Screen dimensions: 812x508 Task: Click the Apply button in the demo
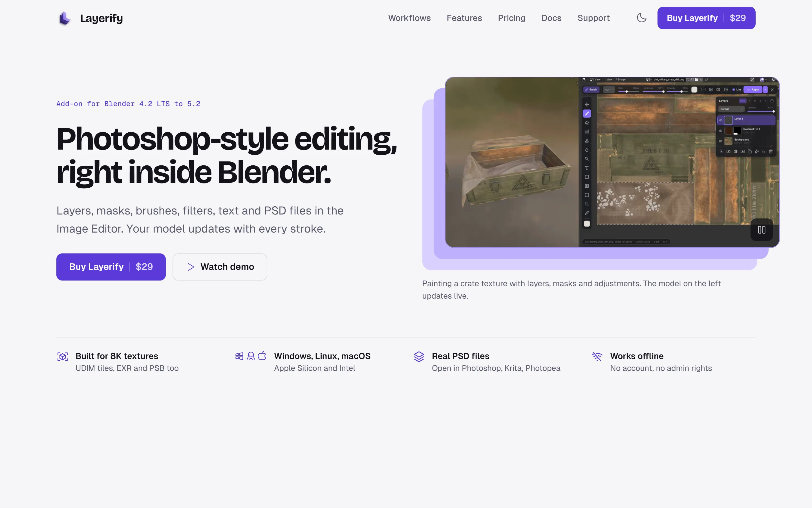tap(753, 90)
